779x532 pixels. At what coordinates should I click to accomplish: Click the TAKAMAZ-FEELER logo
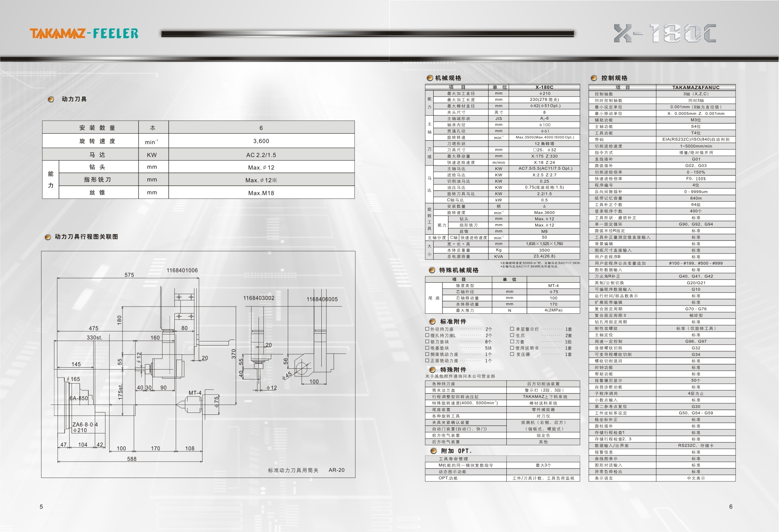(x=84, y=33)
